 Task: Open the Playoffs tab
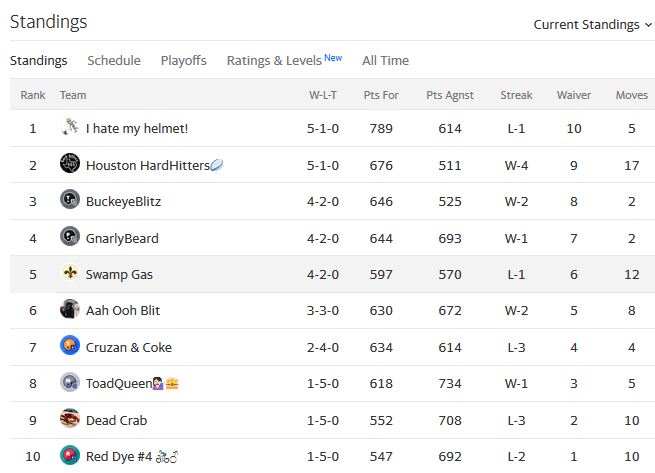tap(183, 61)
